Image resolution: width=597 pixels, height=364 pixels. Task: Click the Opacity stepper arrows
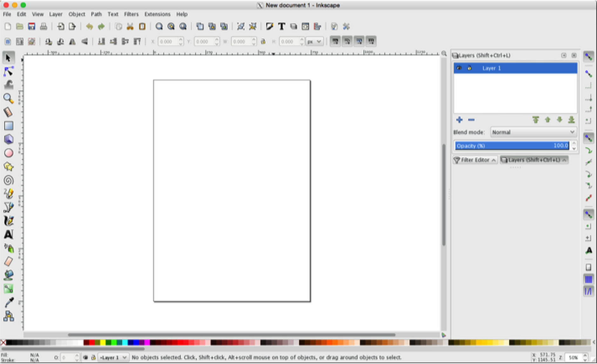click(574, 146)
